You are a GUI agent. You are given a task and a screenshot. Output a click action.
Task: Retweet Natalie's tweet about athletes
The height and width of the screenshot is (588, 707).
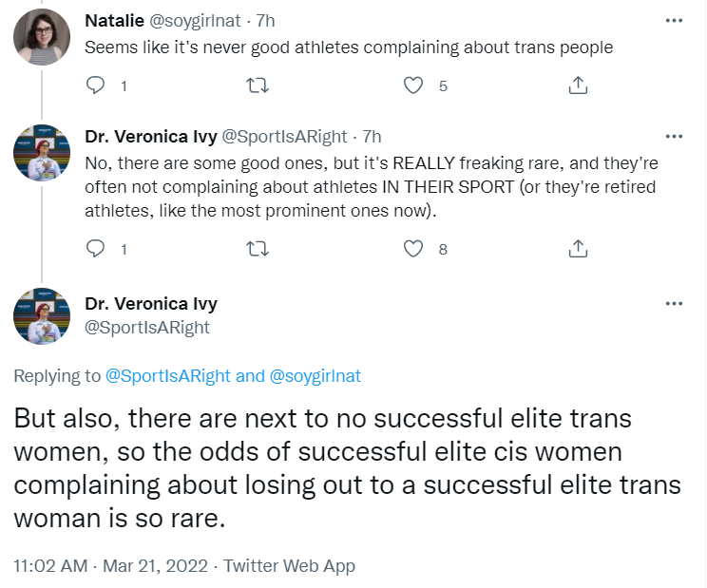(258, 85)
